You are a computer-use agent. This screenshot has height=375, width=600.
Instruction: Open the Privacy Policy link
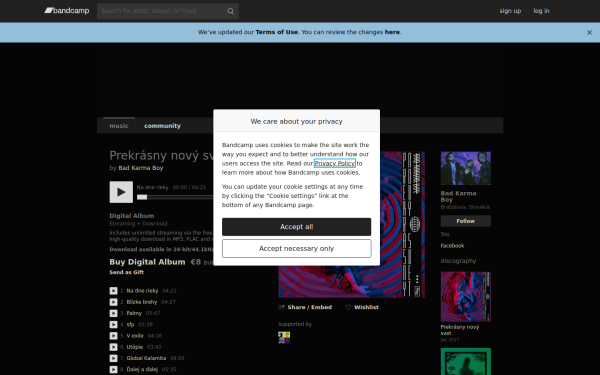click(x=335, y=163)
